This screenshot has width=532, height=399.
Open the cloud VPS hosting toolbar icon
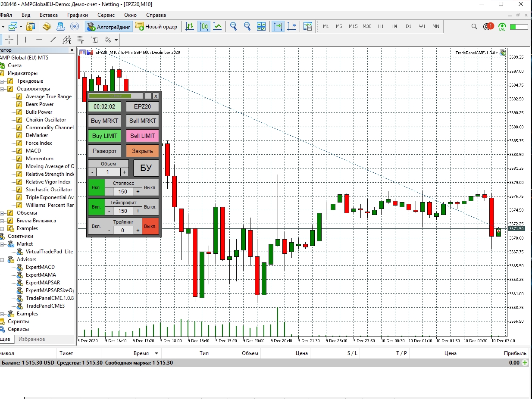tap(60, 26)
